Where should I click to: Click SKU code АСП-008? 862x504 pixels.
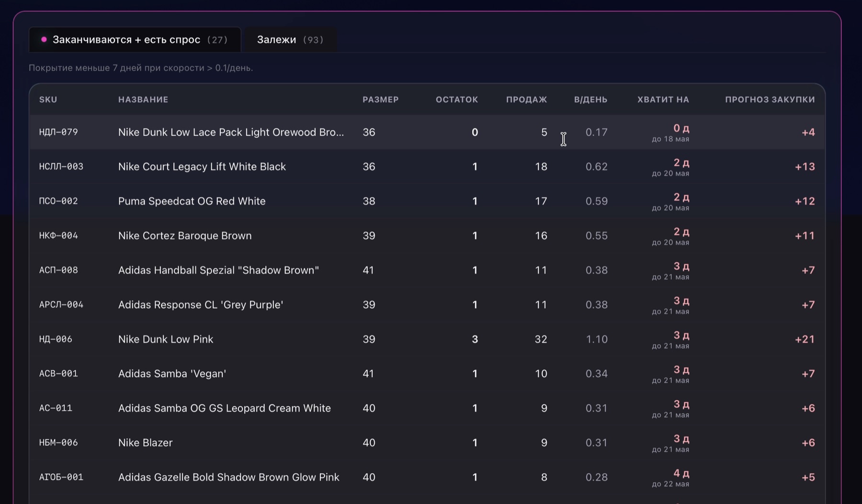click(x=58, y=270)
